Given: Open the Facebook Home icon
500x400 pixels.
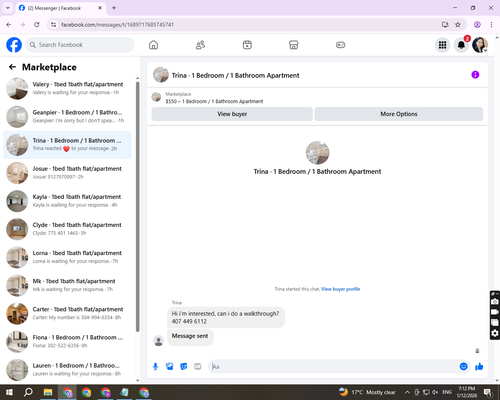Looking at the screenshot, I should point(153,45).
